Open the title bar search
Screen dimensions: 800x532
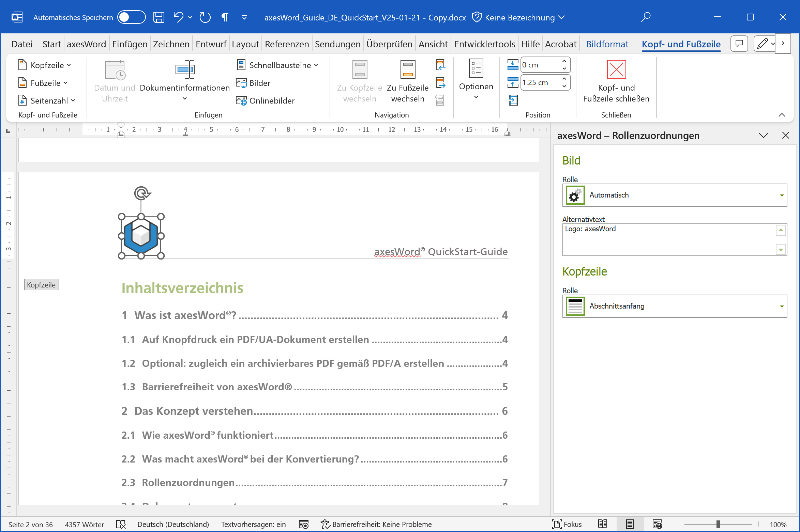tap(646, 17)
